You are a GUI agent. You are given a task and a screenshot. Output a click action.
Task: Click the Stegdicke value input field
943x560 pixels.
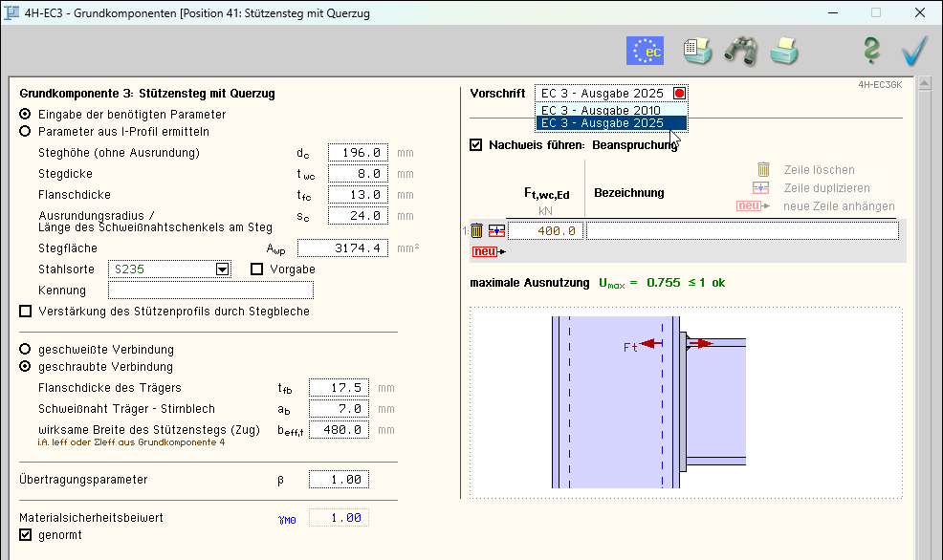358,174
